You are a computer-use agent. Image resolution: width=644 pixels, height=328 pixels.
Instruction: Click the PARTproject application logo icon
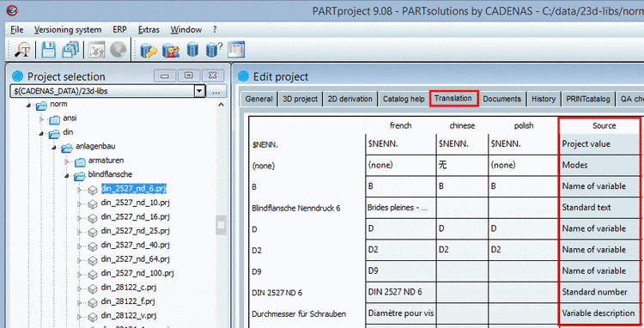point(12,10)
